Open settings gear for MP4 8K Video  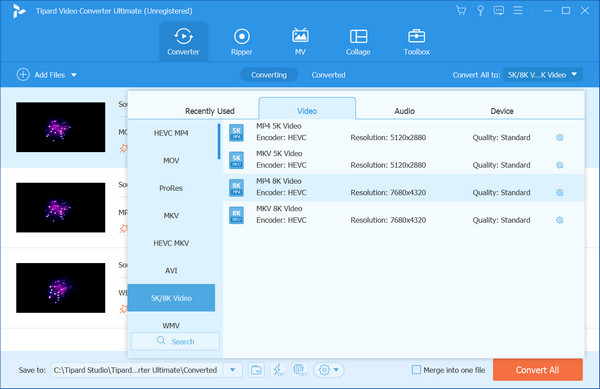(559, 192)
